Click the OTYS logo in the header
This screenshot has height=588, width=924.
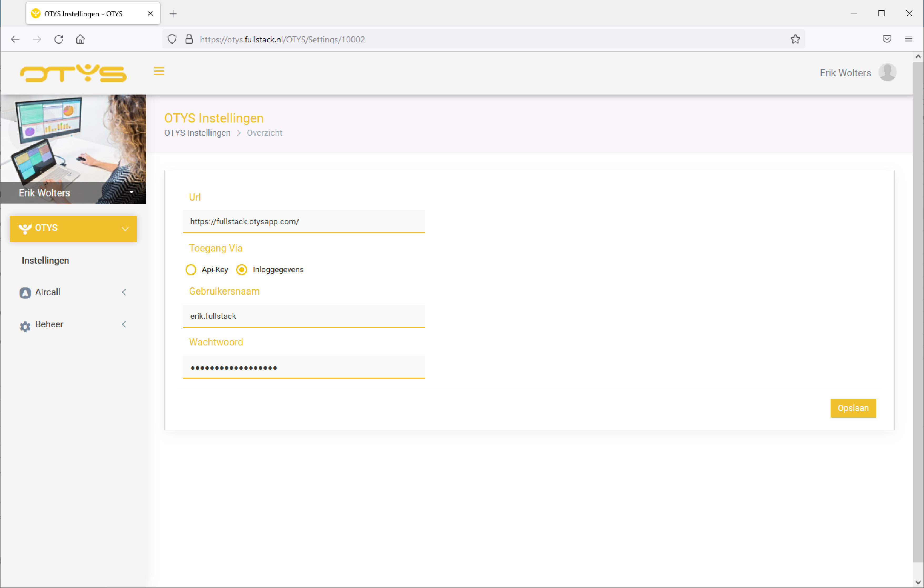click(73, 73)
